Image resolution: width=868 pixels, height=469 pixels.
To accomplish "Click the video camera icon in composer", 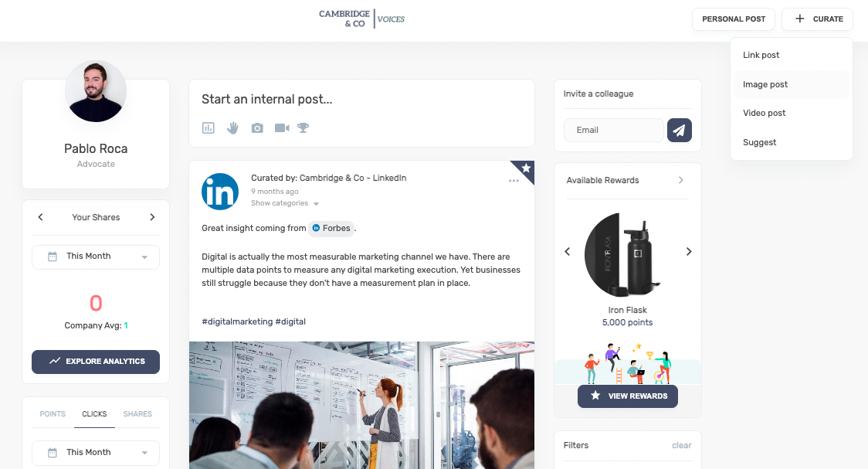I will coord(282,128).
